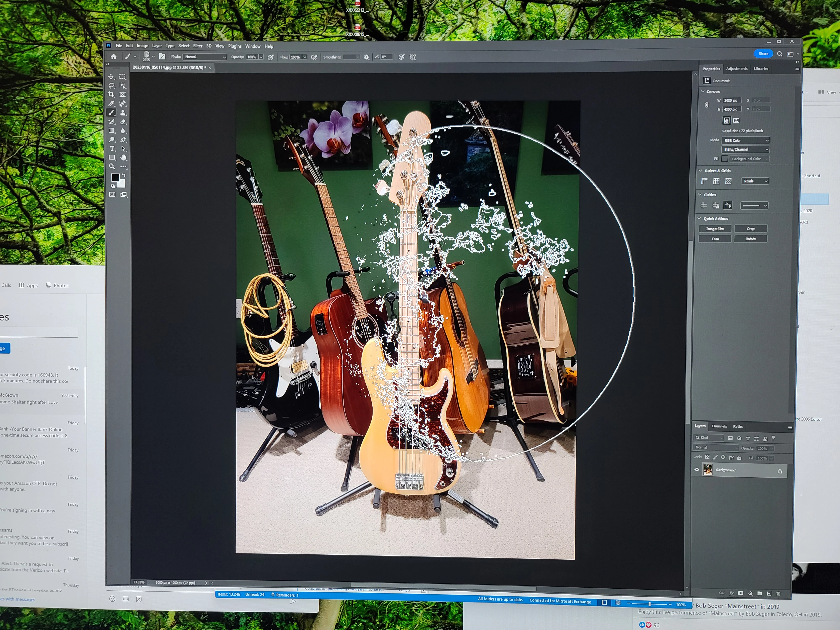
Task: Activate the Hand tool
Action: [x=123, y=157]
